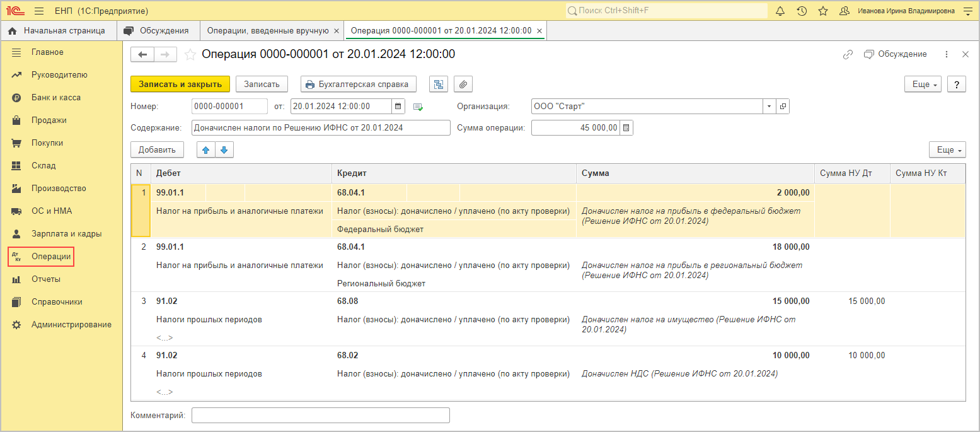
Task: Click Добавить to add a row
Action: [x=157, y=150]
